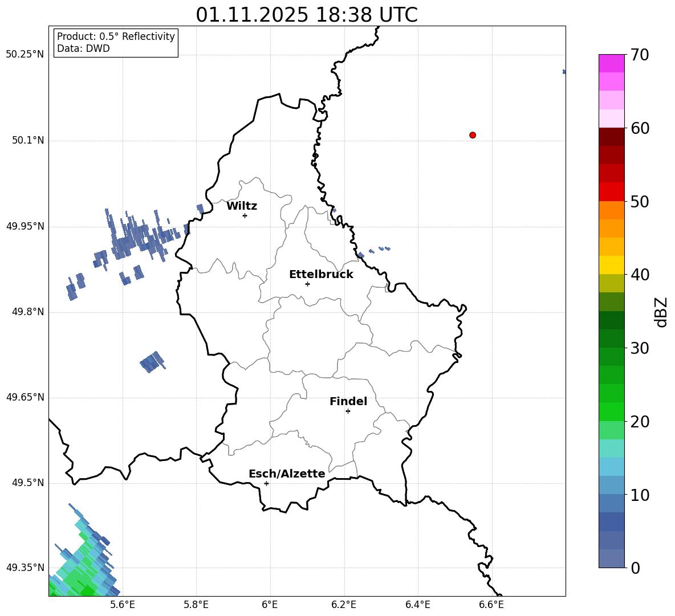Click the Esch/Alzette station cross marker
The image size is (675, 616).
point(266,483)
